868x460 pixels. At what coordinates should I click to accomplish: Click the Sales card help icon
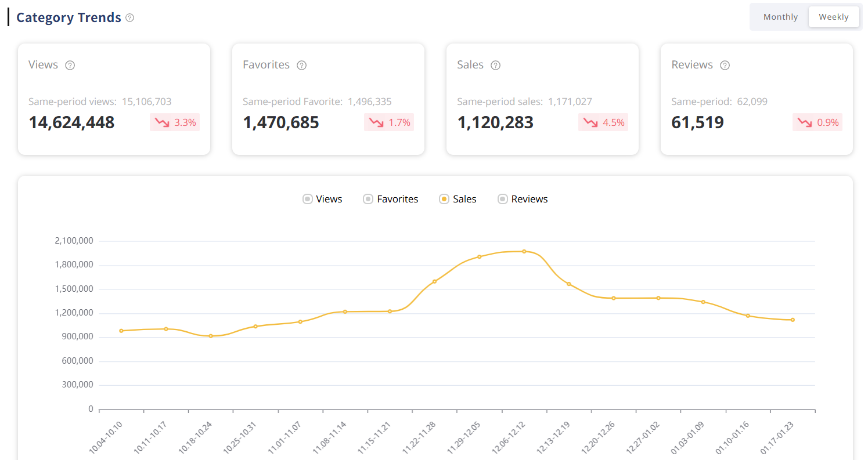495,66
